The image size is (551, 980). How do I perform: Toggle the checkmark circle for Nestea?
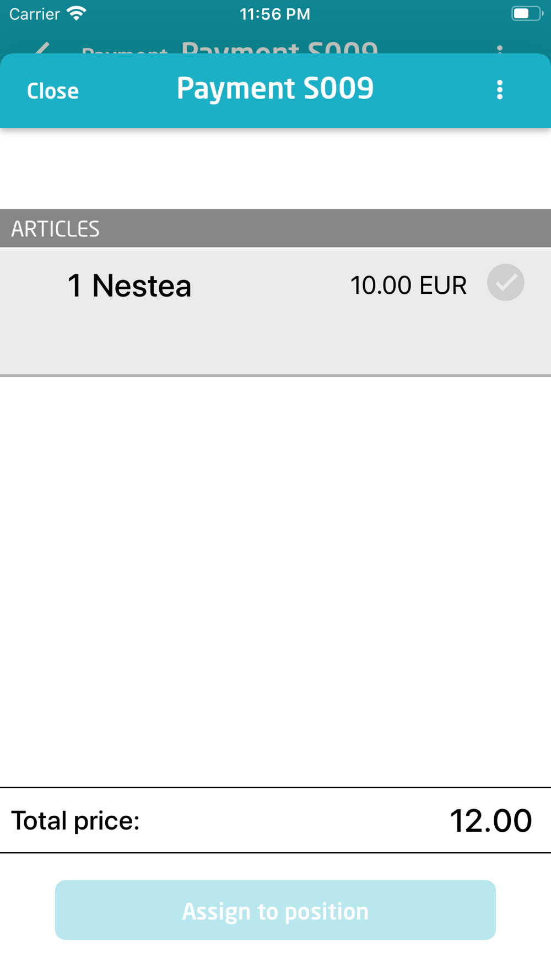(x=505, y=282)
